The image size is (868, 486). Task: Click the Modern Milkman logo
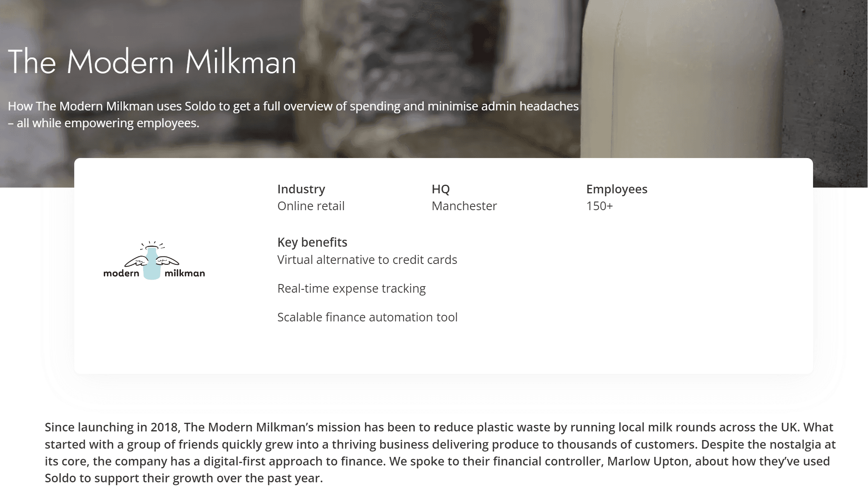click(154, 261)
